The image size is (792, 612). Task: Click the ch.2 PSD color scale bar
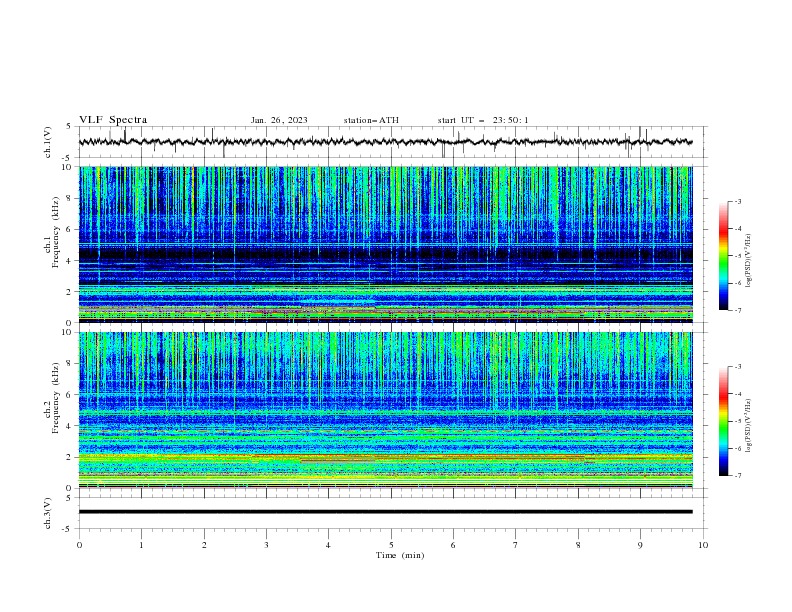coord(723,421)
